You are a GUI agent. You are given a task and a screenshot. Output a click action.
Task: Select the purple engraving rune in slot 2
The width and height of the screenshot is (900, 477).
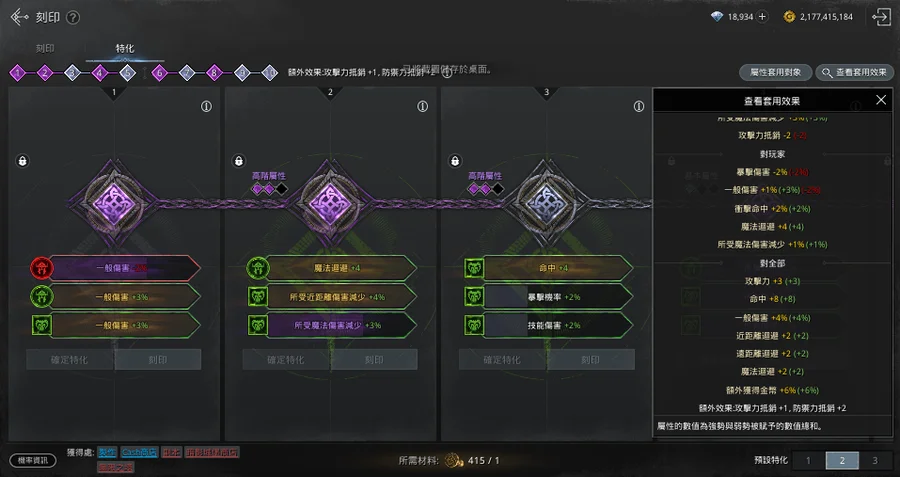pos(329,204)
